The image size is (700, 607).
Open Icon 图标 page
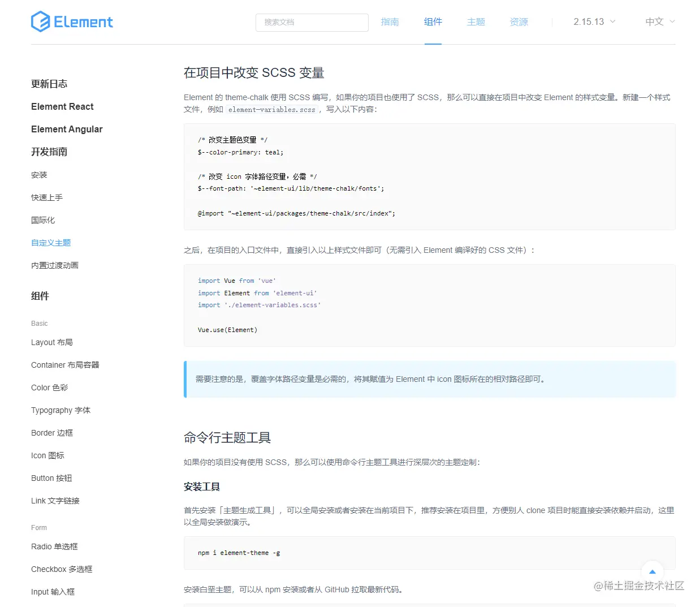(47, 455)
